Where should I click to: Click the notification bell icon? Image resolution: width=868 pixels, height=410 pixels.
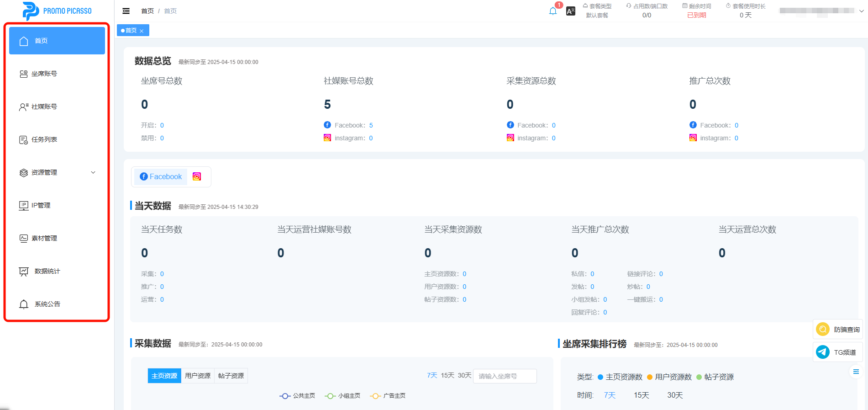(x=553, y=11)
